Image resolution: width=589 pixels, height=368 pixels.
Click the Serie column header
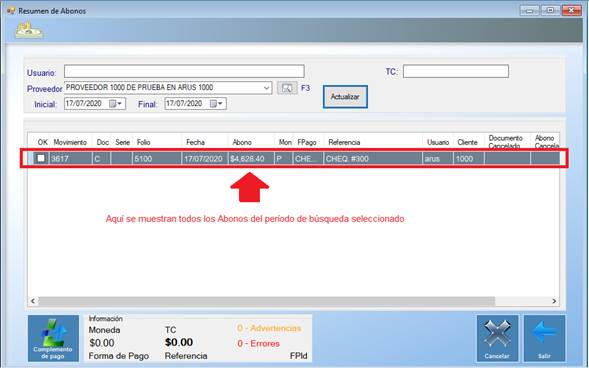coord(122,142)
